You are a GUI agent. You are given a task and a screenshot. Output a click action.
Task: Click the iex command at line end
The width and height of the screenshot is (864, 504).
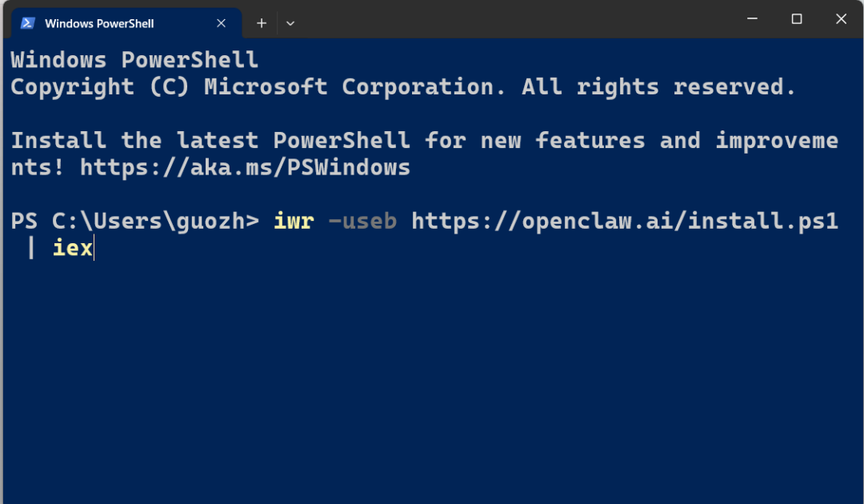click(73, 248)
